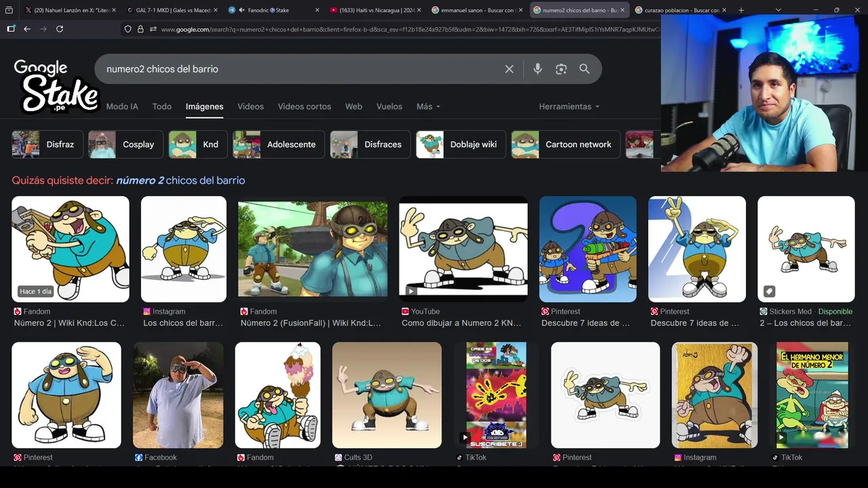Open the Número 2 (FusionFall) thumbnail
Image resolution: width=868 pixels, height=488 pixels.
point(313,249)
